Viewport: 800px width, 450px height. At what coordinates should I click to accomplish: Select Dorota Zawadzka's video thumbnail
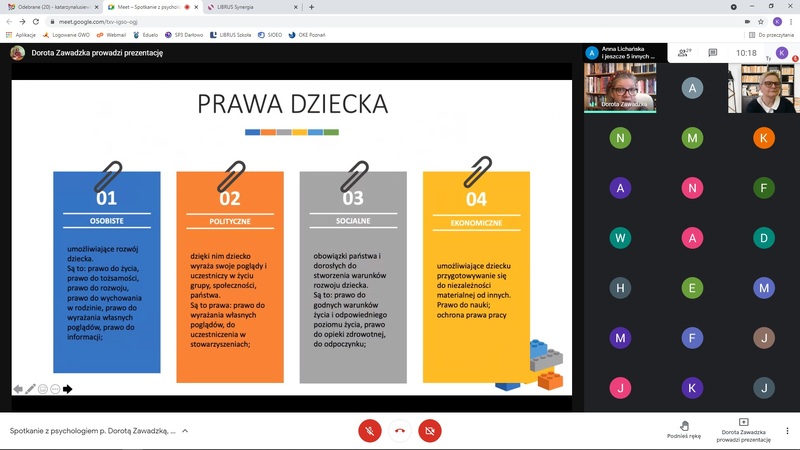(620, 88)
